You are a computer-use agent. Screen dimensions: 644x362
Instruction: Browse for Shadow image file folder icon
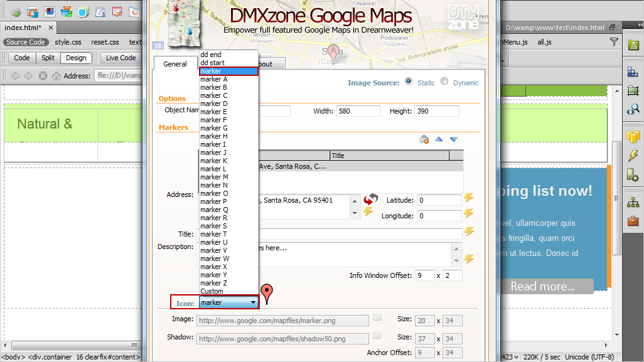[377, 335]
